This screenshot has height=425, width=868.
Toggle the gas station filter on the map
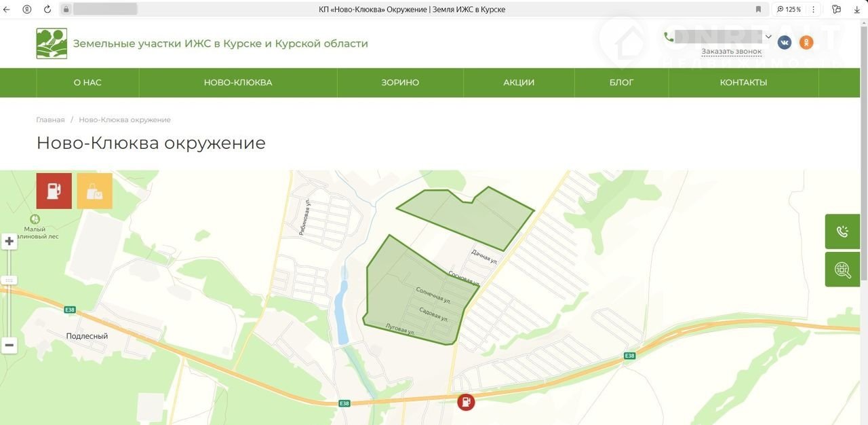pyautogui.click(x=54, y=191)
